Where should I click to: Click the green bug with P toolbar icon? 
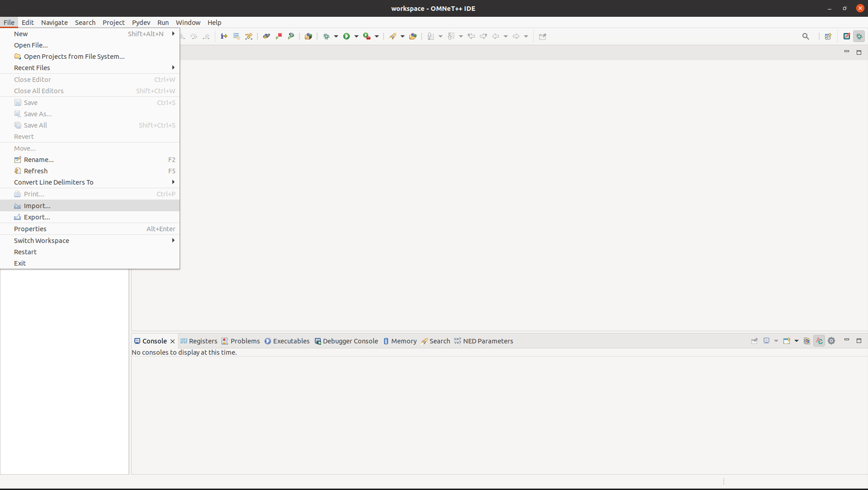point(291,36)
